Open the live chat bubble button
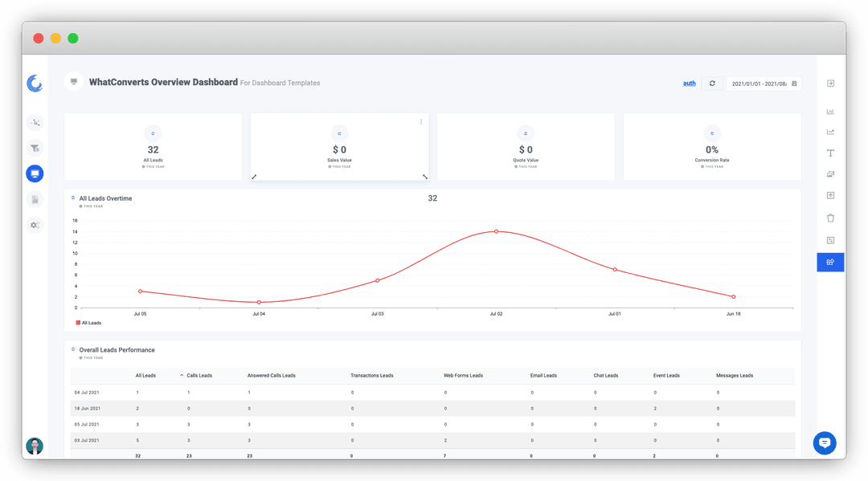Image resolution: width=868 pixels, height=481 pixels. (x=825, y=442)
